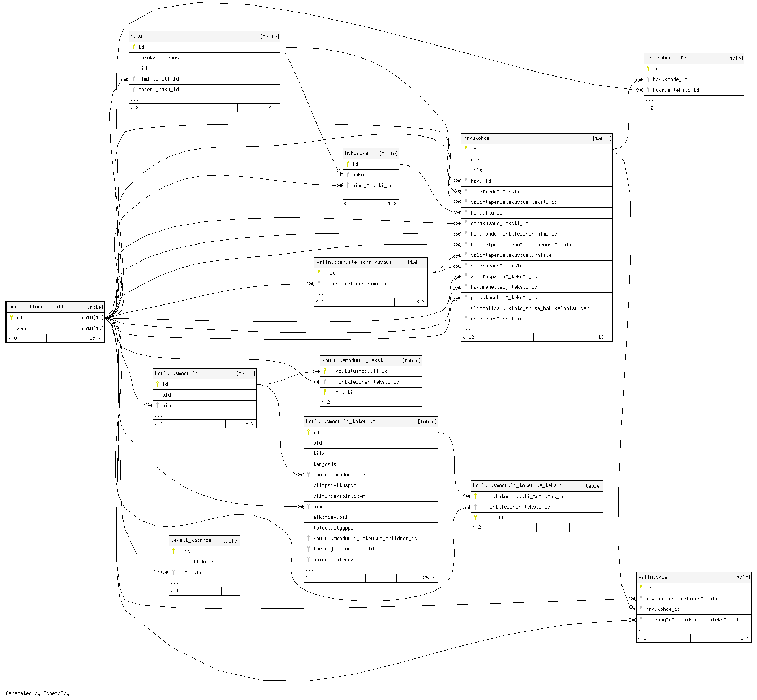The height and width of the screenshot is (700, 757).
Task: Click the key icon beside nimi in koulutusmoduuli
Action: [158, 406]
